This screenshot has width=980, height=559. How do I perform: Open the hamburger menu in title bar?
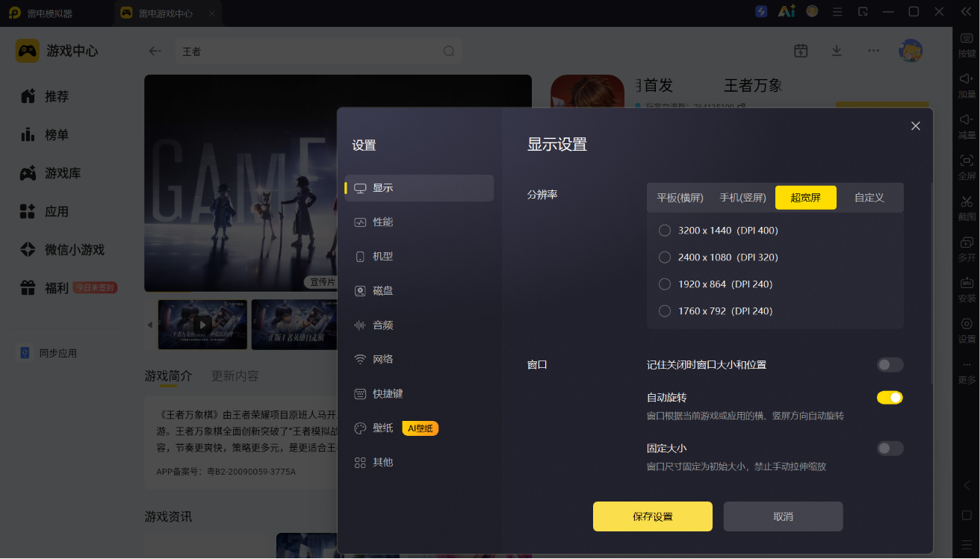837,12
